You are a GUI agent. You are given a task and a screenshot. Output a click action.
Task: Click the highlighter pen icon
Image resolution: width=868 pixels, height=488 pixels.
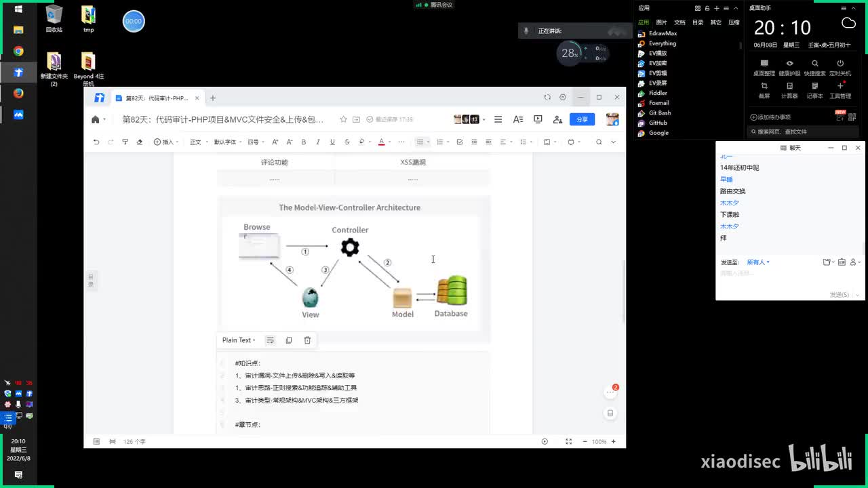point(362,142)
